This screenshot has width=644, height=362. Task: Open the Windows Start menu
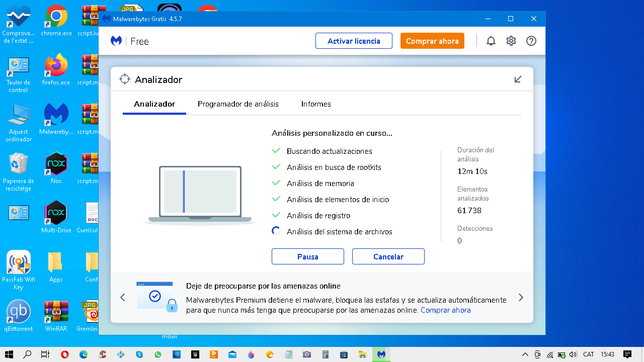[9, 354]
